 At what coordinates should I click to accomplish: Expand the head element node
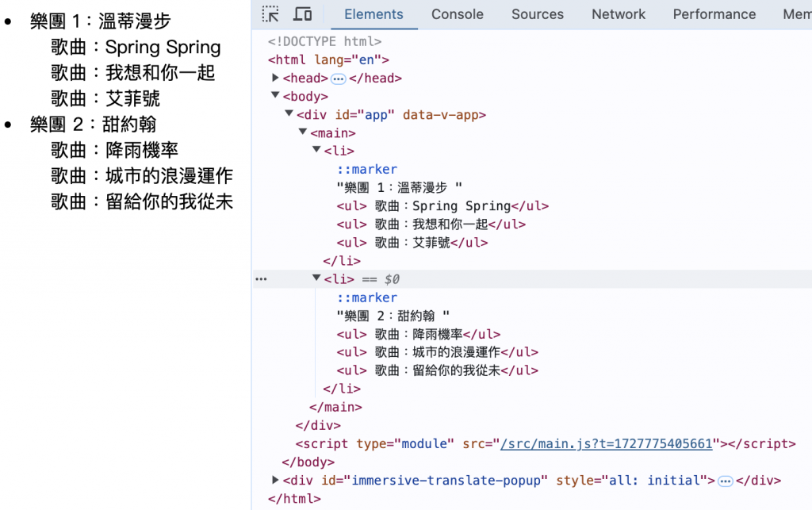coord(275,78)
